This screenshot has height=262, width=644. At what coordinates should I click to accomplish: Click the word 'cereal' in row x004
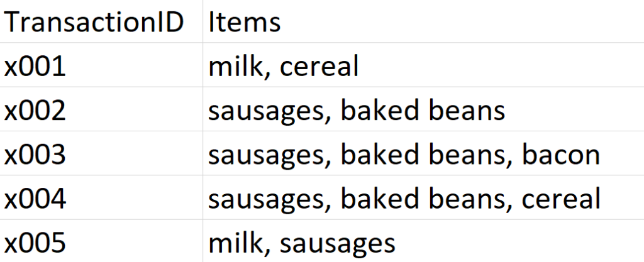[561, 199]
